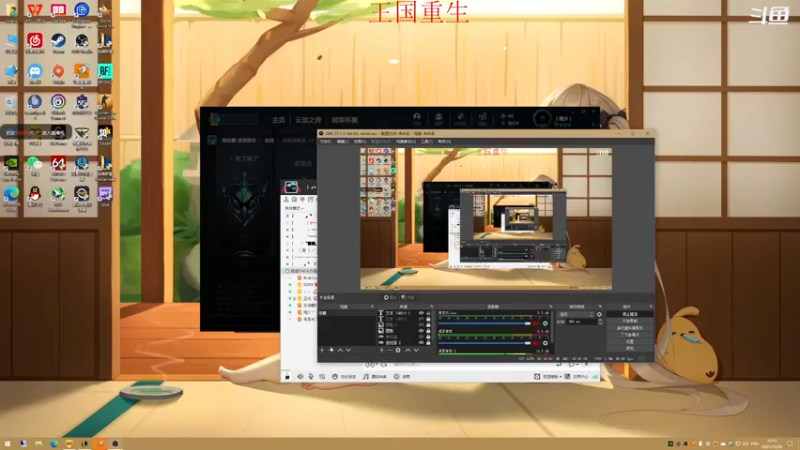
Task: Toggle visibility of last source in list
Action: [421, 342]
